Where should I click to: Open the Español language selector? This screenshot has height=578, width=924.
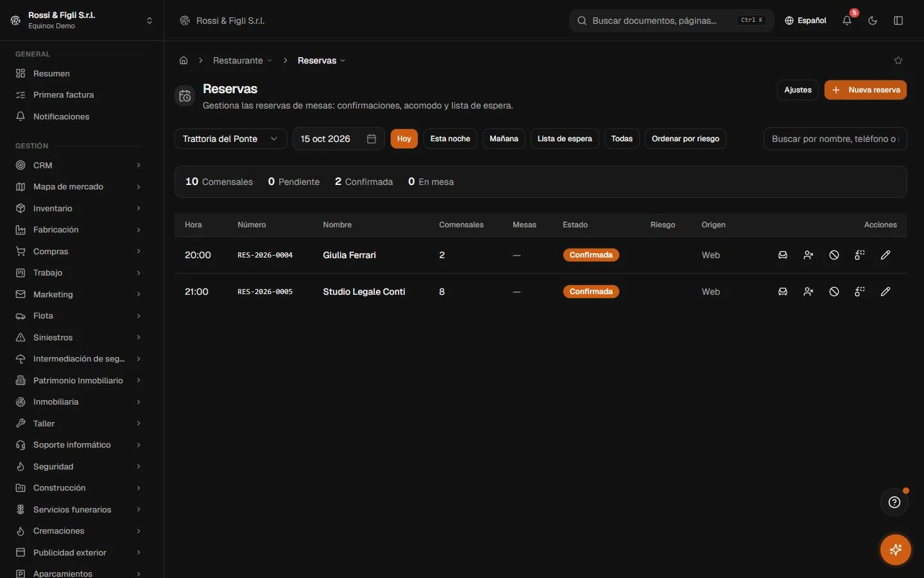[x=805, y=21]
